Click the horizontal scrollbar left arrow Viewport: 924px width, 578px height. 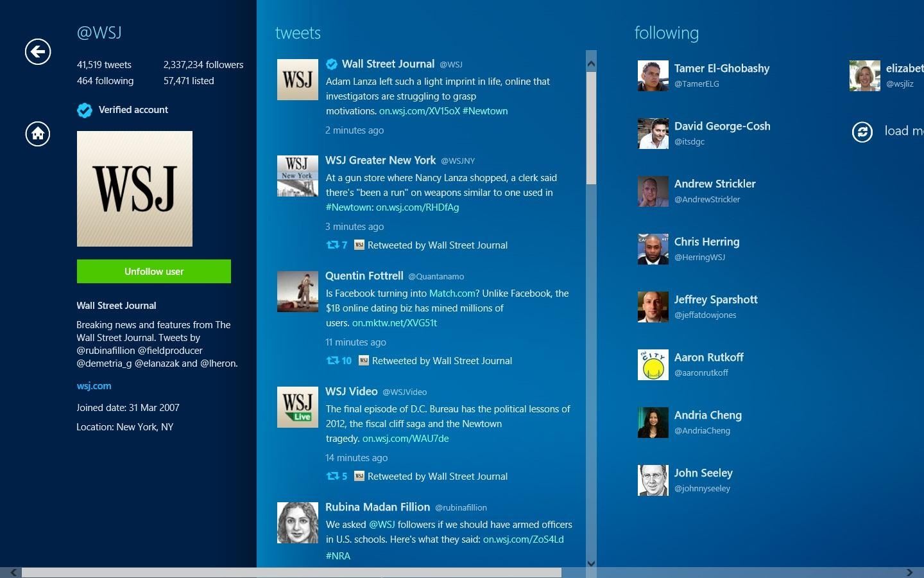[13, 572]
